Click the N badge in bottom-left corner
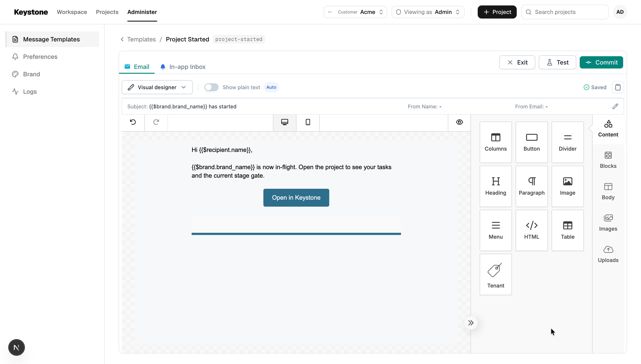Screen dimensions: 641x364 (x=17, y=347)
